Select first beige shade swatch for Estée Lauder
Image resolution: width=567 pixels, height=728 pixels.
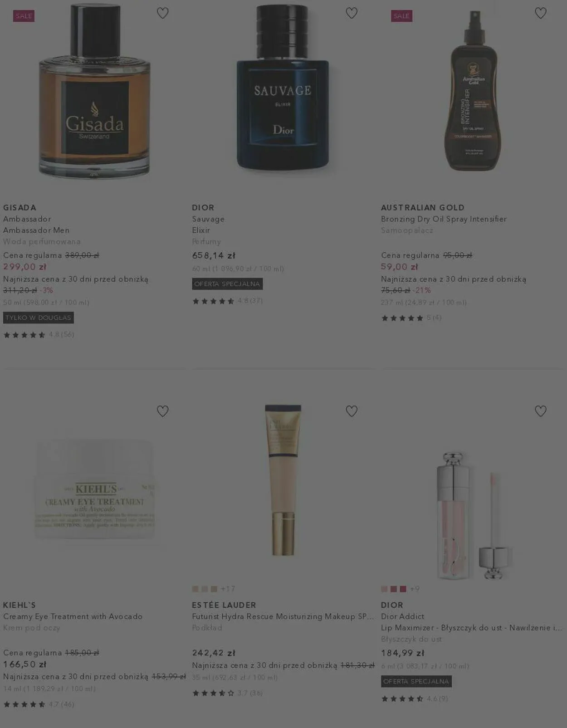(x=196, y=589)
